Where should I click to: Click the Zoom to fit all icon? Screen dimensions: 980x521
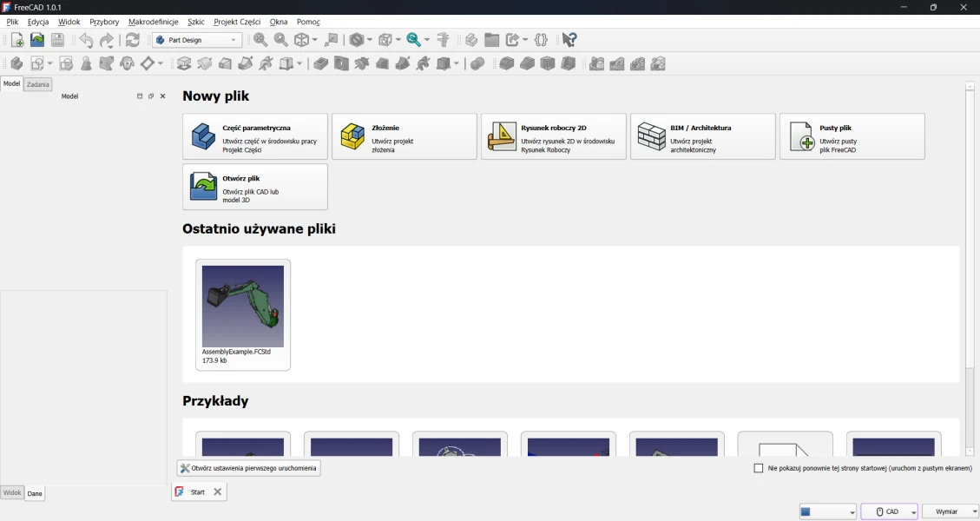pyautogui.click(x=260, y=40)
